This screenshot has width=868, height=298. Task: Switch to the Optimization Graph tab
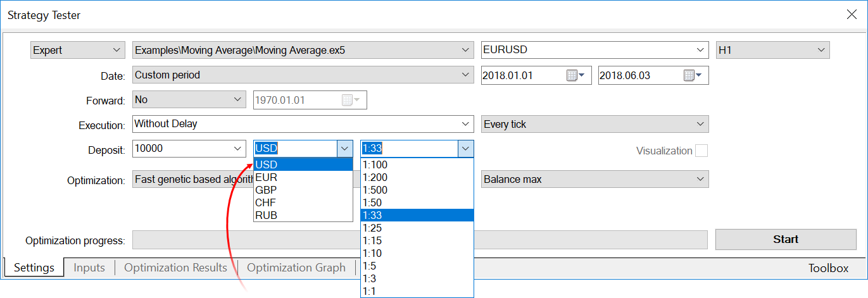coord(296,268)
